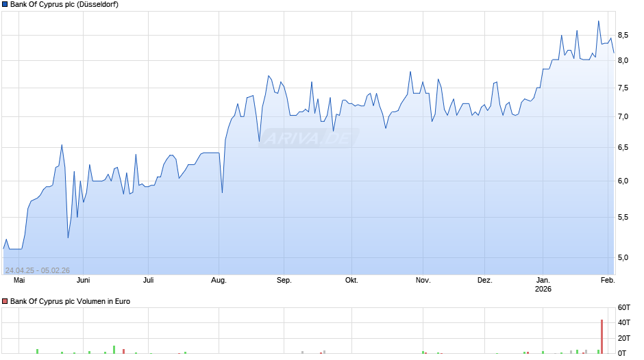
Task: Click the 7,5 price axis value
Action: click(x=623, y=88)
